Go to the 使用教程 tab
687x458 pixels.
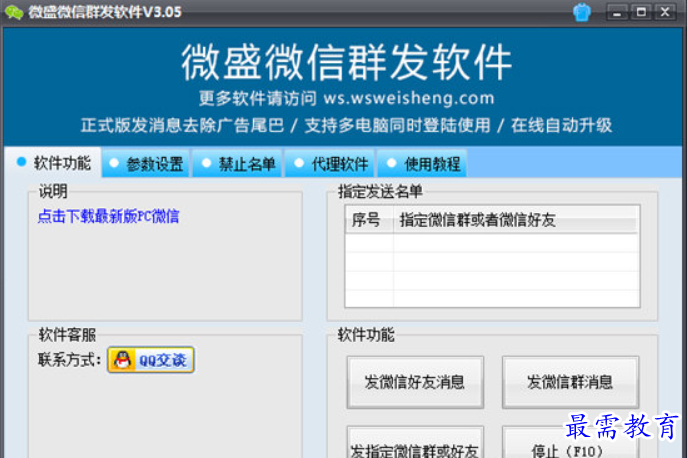pos(422,164)
